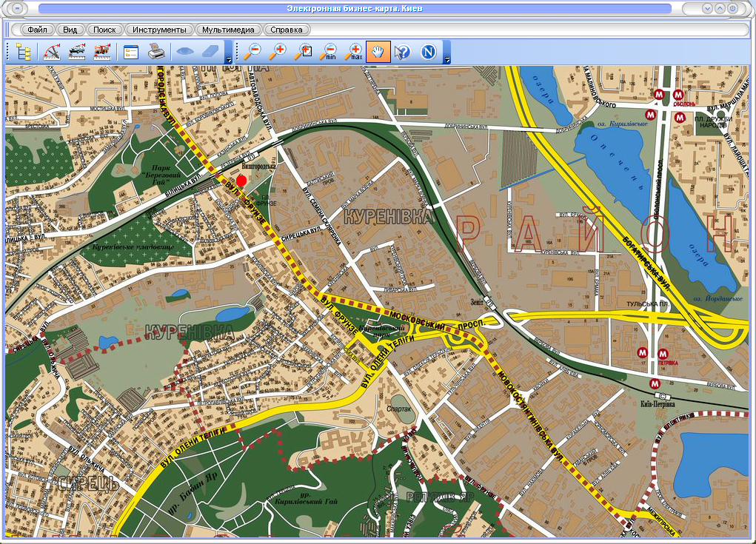This screenshot has height=544, width=756.
Task: Open the Поиск menu
Action: [x=104, y=30]
